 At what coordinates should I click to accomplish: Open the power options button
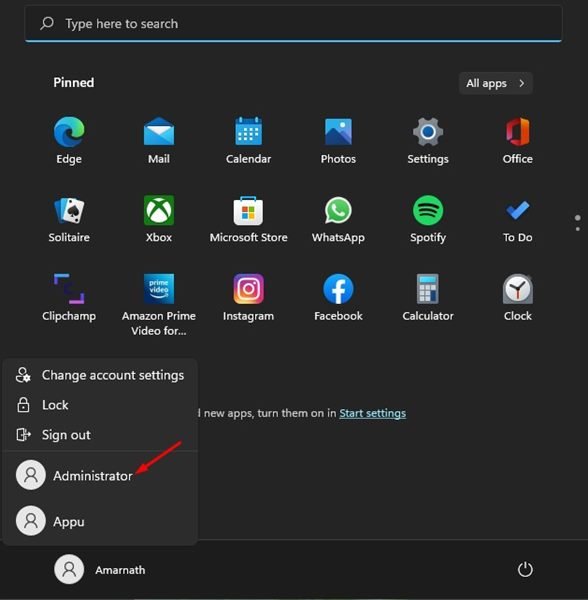[525, 569]
